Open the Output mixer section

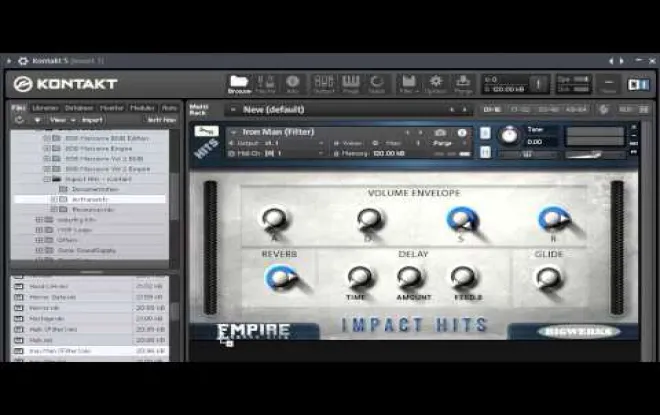coord(324,84)
